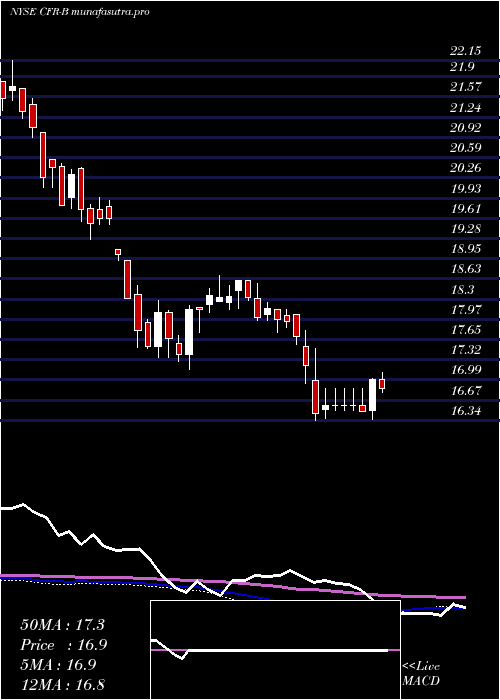Image resolution: width=500 pixels, height=700 pixels.
Task: Click the 19.28 price level label
Action: [466, 229]
